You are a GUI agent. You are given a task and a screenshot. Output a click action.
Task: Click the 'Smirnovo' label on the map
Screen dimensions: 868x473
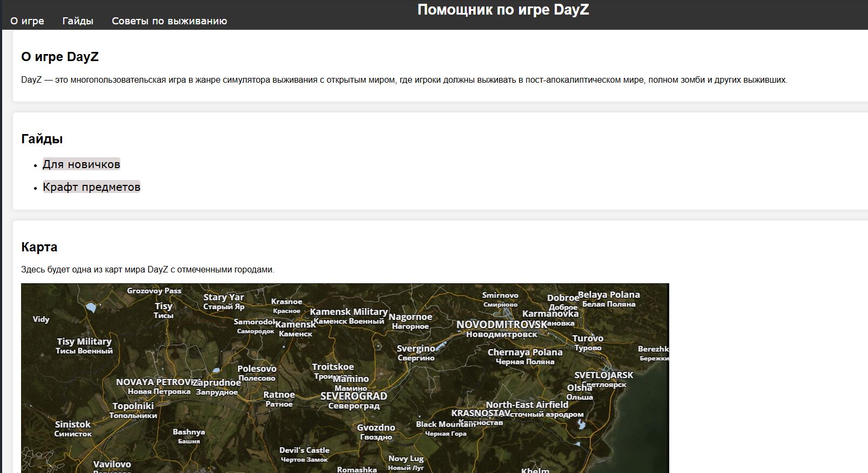point(500,295)
